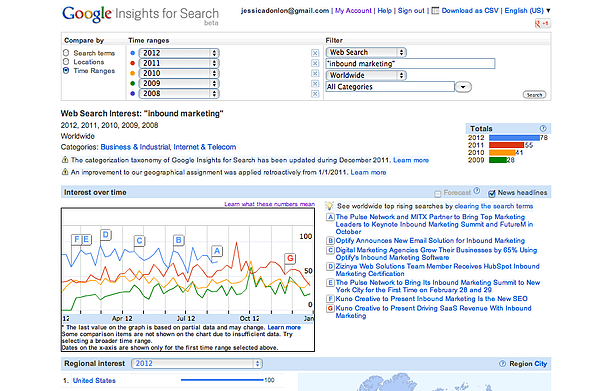The image size is (600, 391).
Task: Open United States regional interest link
Action: click(x=94, y=380)
